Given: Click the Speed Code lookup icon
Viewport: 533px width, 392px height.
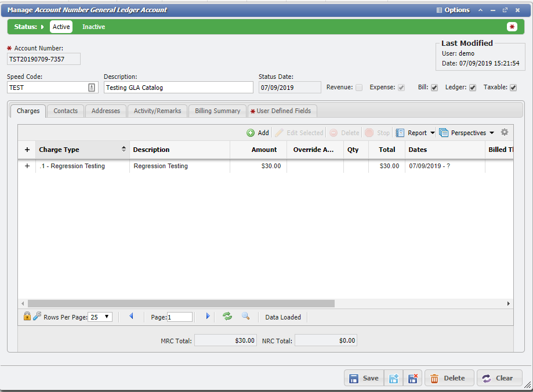Looking at the screenshot, I should pyautogui.click(x=92, y=88).
